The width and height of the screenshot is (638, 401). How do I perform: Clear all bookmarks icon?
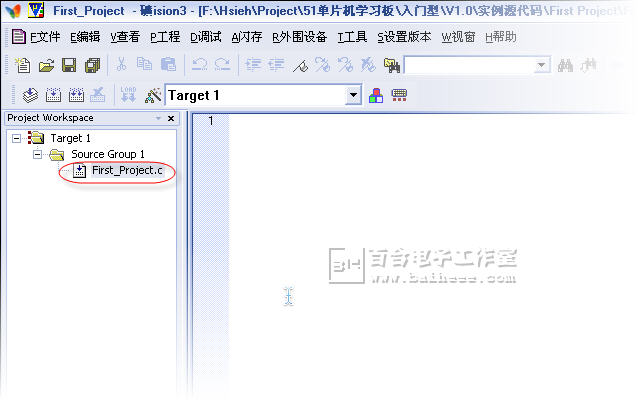tap(368, 64)
